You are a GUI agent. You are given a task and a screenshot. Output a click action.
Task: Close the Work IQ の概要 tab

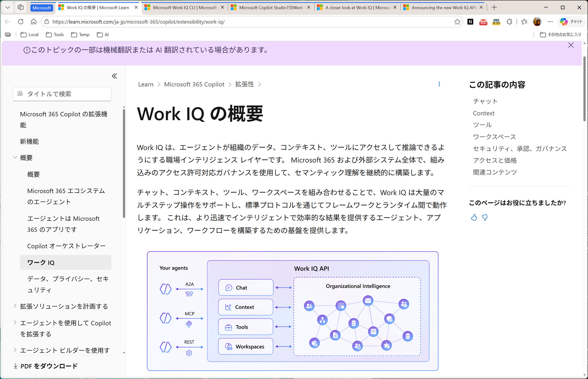136,7
